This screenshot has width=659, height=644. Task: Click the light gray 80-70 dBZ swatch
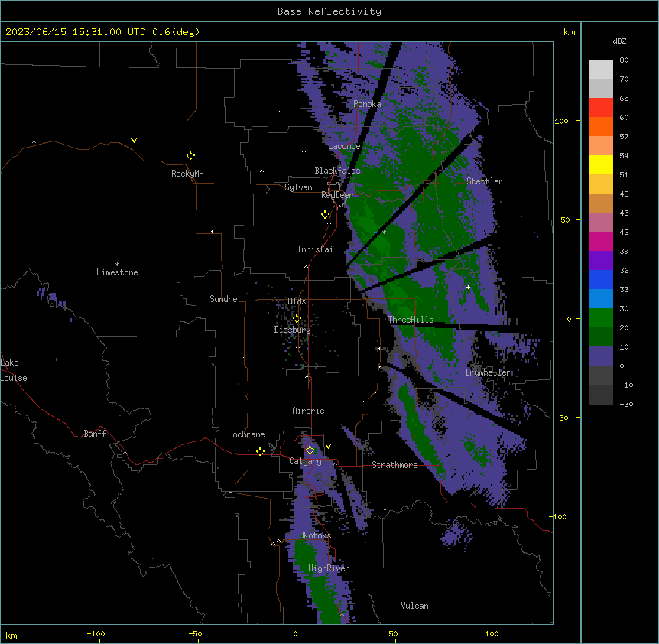601,70
